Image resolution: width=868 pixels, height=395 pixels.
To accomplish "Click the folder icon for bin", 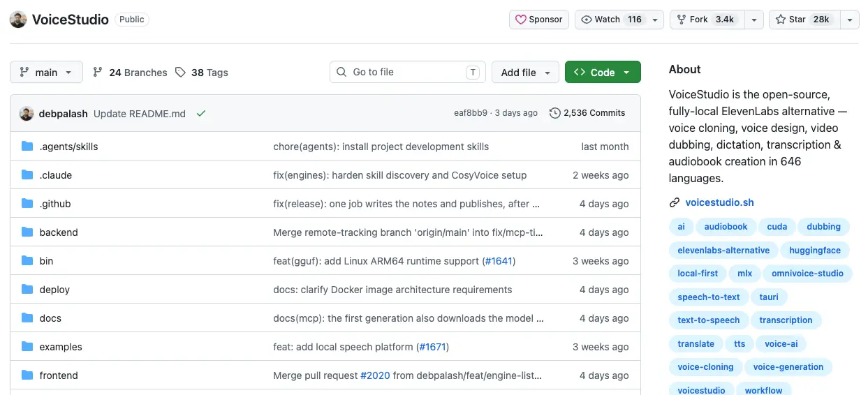I will point(27,261).
